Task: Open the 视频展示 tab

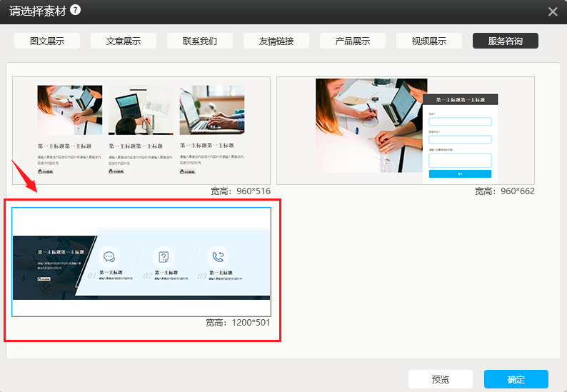Action: (429, 41)
